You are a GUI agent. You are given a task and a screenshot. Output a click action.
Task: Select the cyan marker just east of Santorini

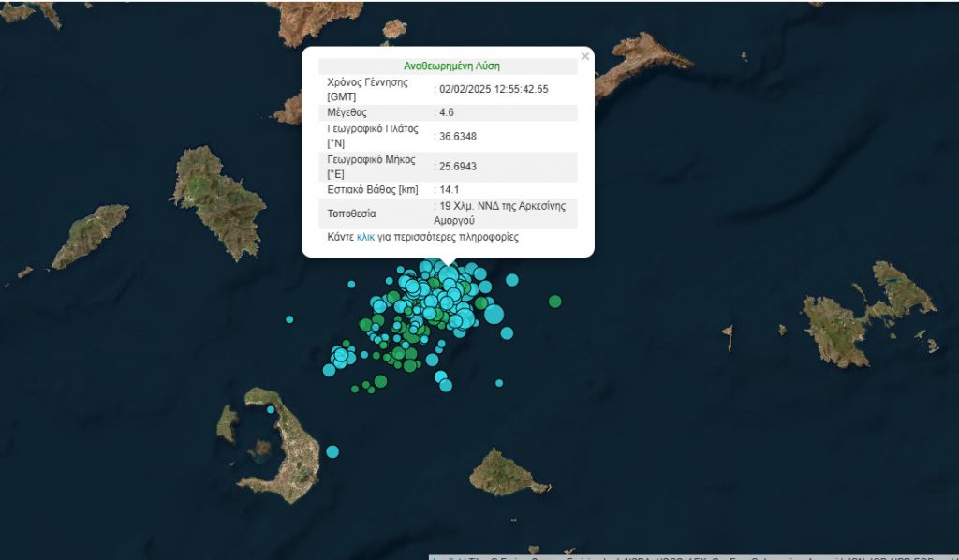point(332,451)
